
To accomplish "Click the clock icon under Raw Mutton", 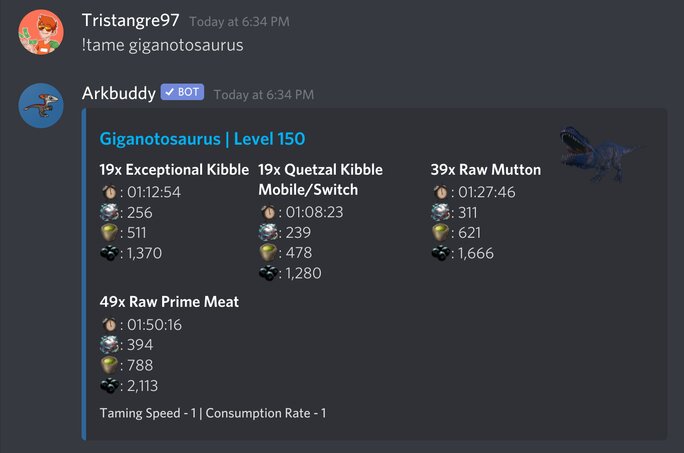I will (x=440, y=192).
